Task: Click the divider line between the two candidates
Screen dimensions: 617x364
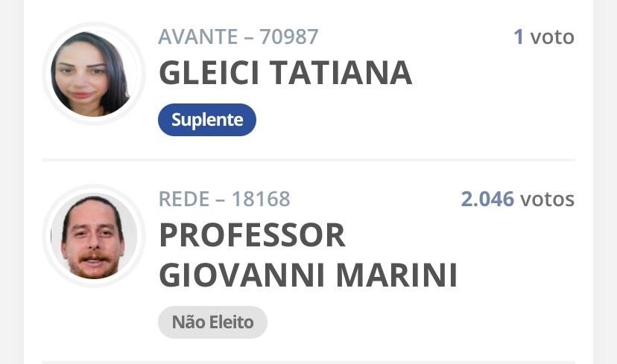Action: point(308,159)
